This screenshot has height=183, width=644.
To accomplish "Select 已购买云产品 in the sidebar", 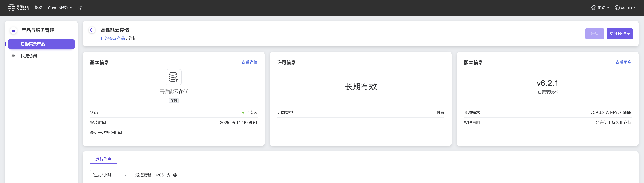I will click(x=41, y=44).
